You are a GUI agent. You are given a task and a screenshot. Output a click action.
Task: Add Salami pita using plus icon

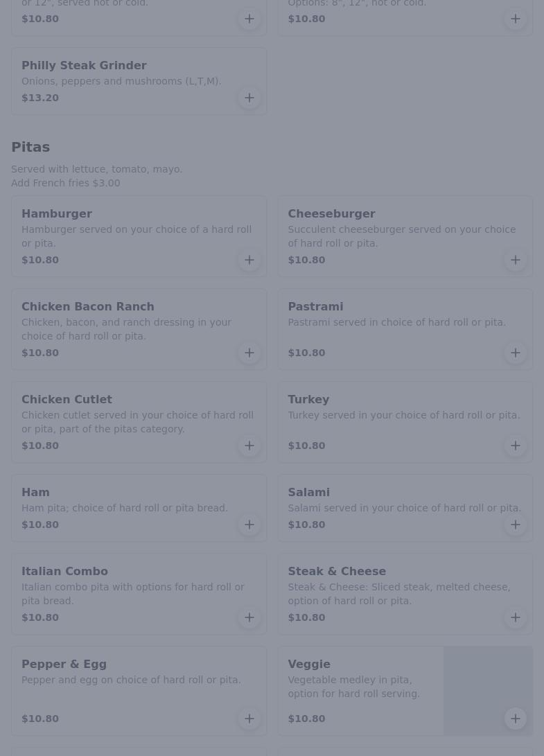(516, 525)
